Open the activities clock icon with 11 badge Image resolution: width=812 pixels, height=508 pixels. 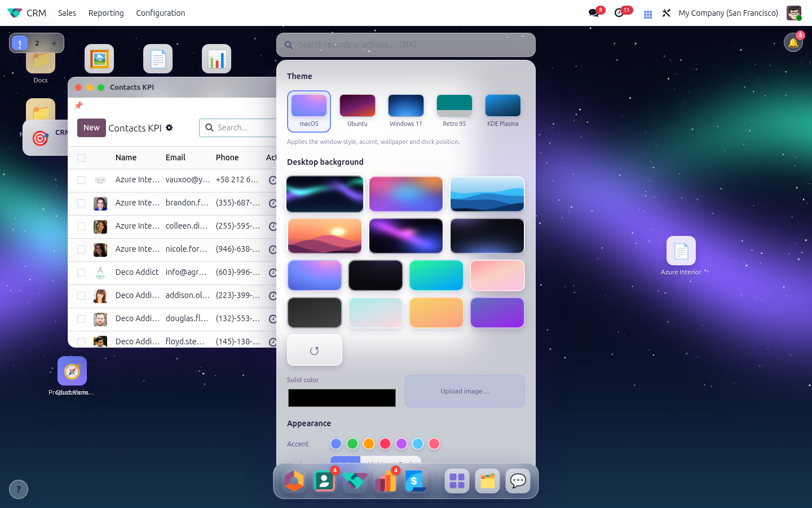tap(619, 12)
